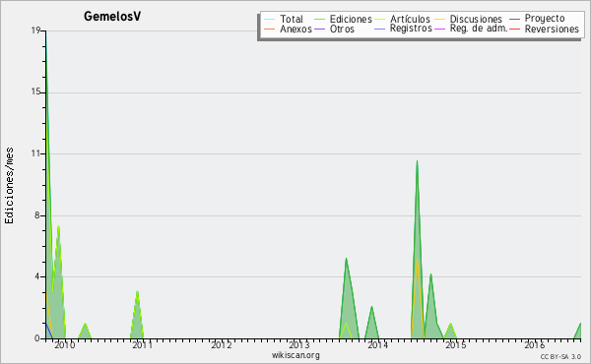The image size is (591, 364).
Task: Click the wikiscan.org label
Action: [295, 355]
